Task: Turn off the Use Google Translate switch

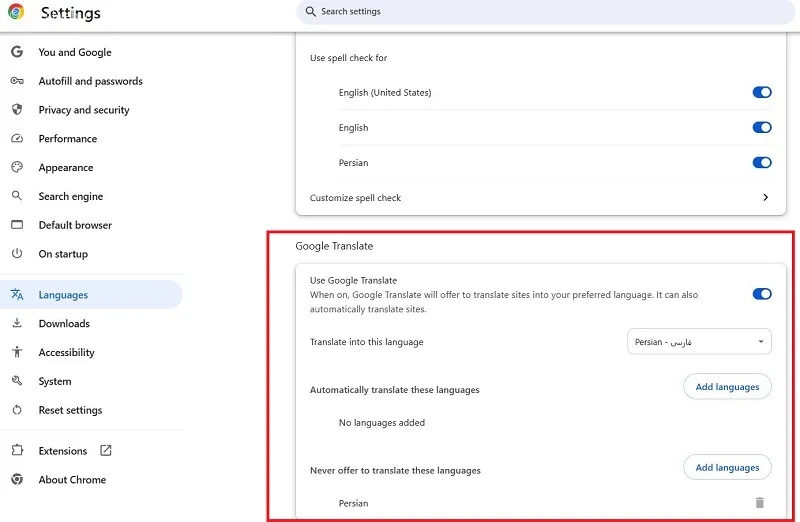Action: pos(762,294)
